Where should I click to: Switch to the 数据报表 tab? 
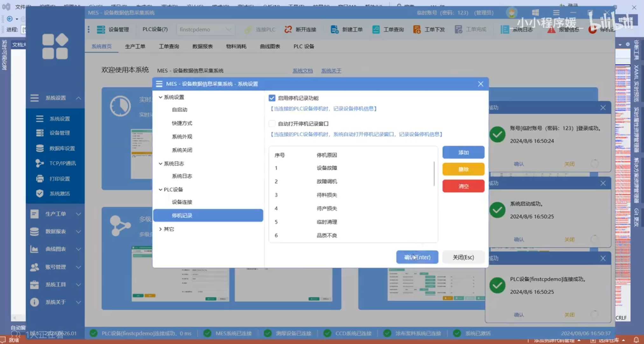pos(202,47)
